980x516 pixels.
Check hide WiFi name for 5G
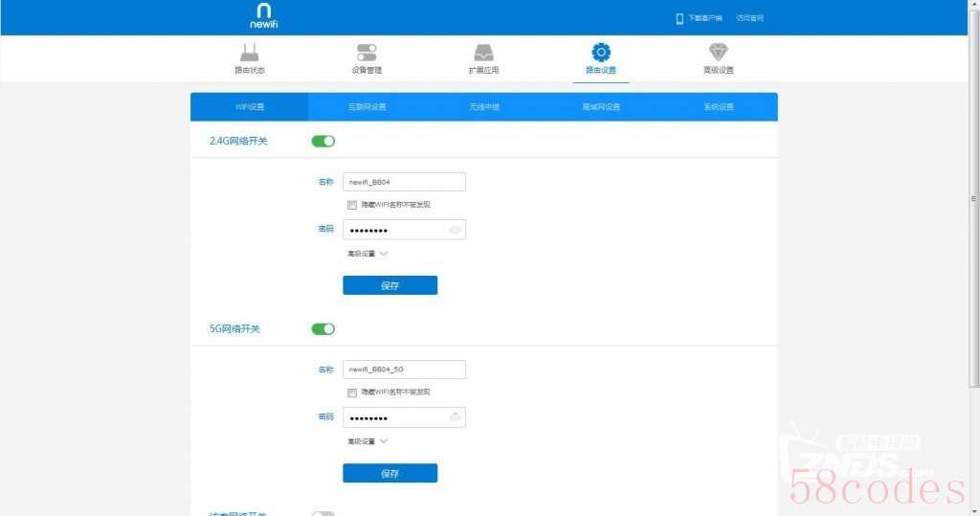(352, 393)
